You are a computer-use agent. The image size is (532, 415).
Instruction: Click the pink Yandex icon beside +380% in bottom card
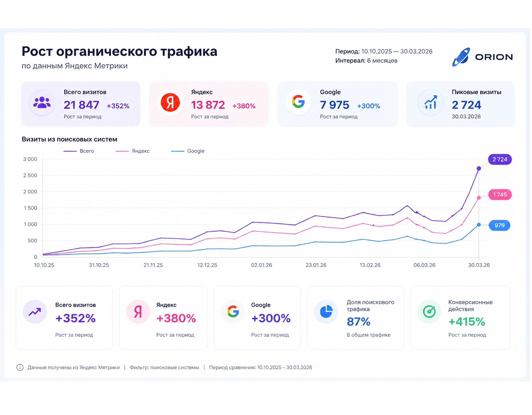coord(138,312)
